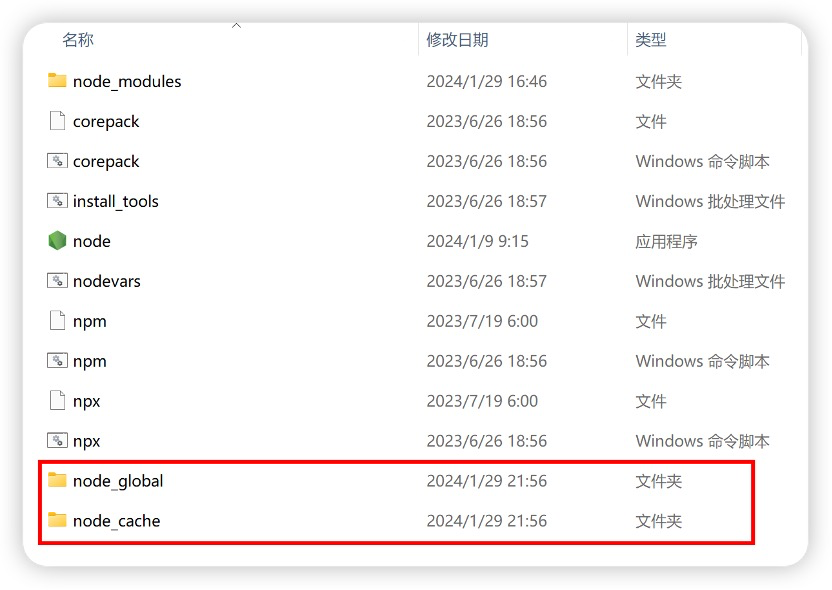Click the plain npx file icon
Screen dimensions: 832x590
[57, 401]
